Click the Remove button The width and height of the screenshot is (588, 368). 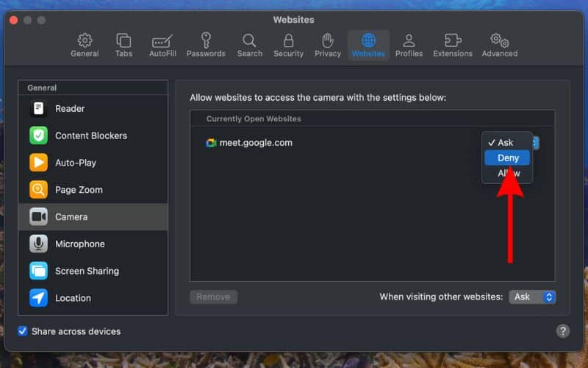click(x=213, y=297)
